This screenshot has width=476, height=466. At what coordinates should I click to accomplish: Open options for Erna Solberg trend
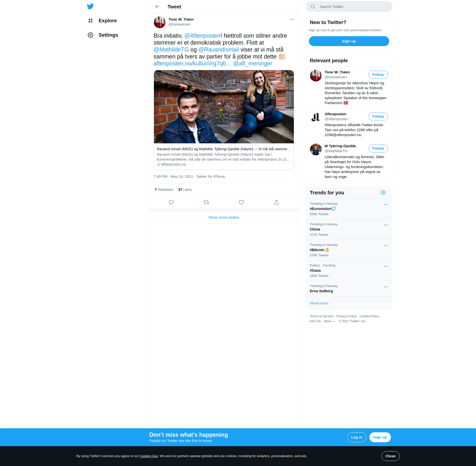pyautogui.click(x=386, y=287)
